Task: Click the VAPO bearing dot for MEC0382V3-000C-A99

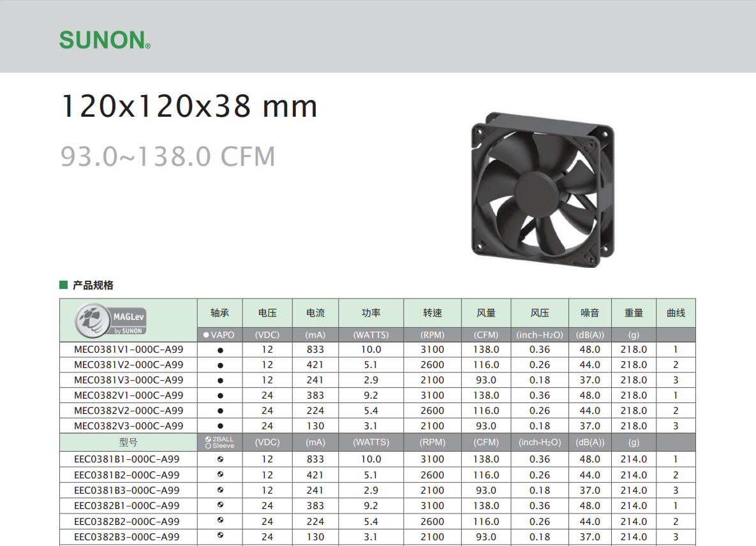Action: pos(220,427)
